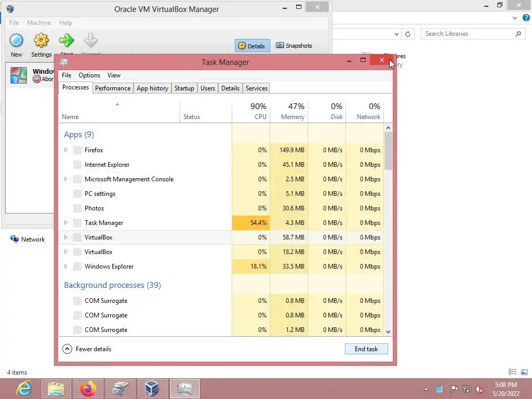Sort by the Disk column header
The width and height of the screenshot is (532, 399).
point(327,111)
